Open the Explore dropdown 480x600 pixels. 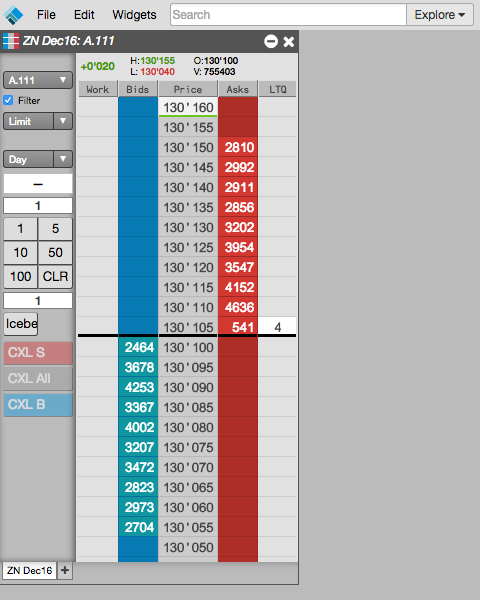tap(440, 15)
